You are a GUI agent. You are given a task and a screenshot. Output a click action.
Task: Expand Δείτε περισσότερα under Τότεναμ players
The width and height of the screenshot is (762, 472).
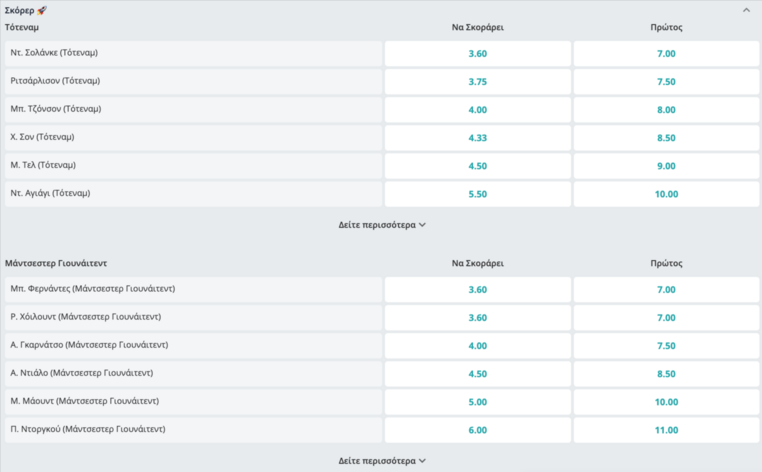click(382, 225)
